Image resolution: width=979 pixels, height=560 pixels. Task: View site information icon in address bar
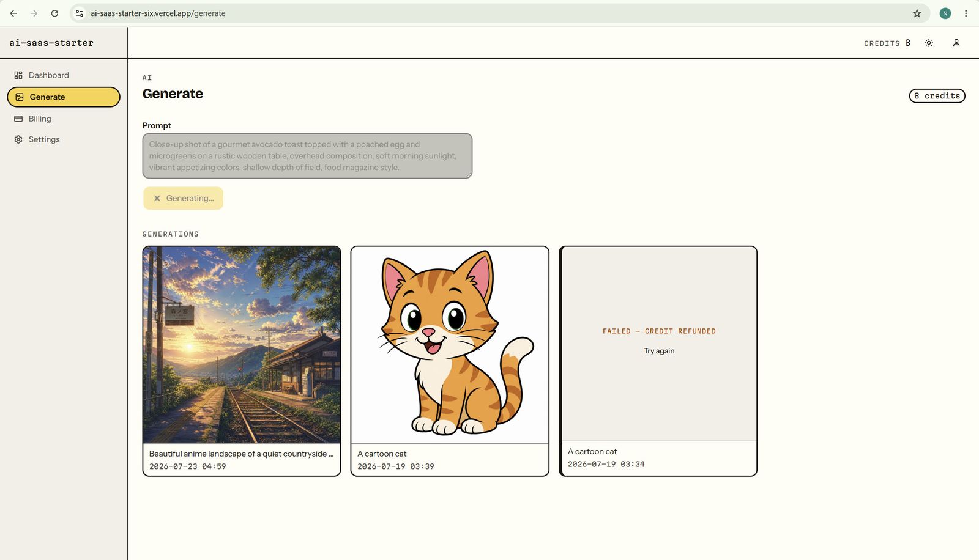(x=80, y=13)
